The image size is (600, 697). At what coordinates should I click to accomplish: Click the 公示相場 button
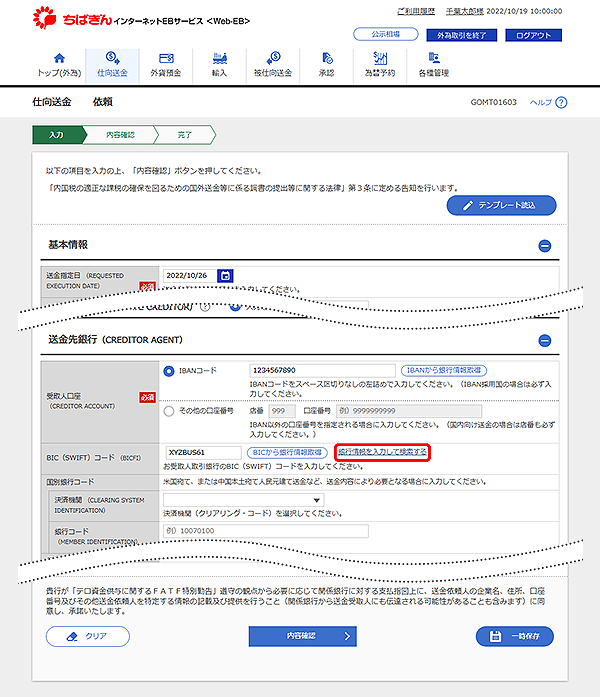tap(386, 34)
